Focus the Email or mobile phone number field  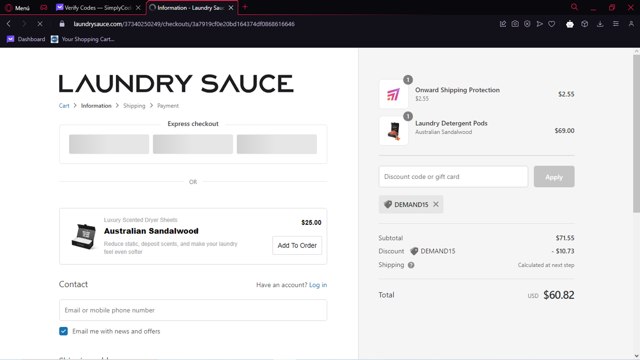(x=193, y=310)
